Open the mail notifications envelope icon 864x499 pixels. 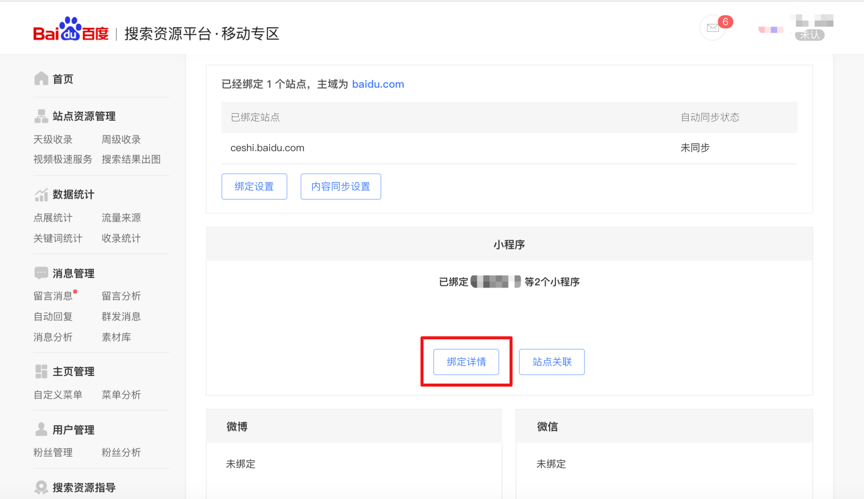(x=713, y=28)
